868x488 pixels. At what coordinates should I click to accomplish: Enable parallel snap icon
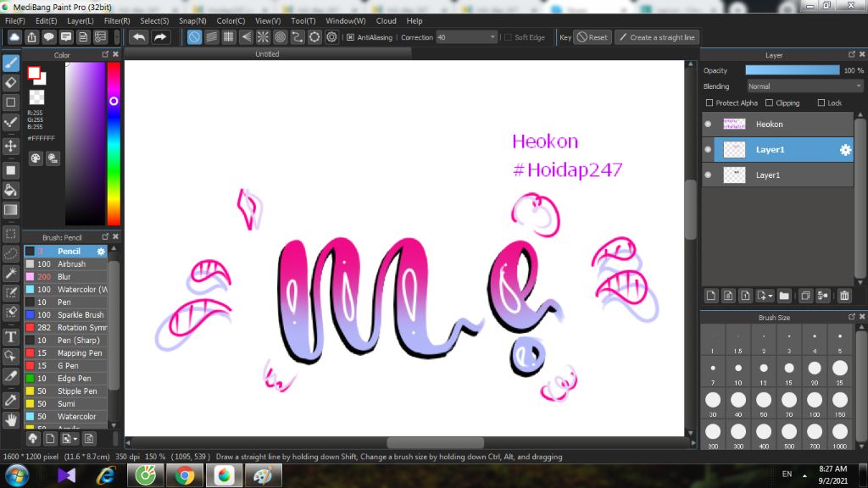point(211,37)
